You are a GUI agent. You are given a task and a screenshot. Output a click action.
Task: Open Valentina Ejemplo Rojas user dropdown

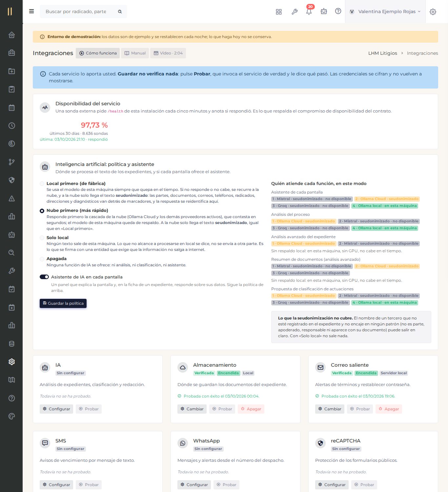point(385,11)
